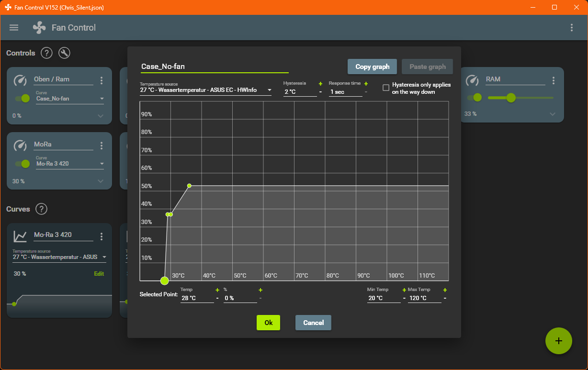This screenshot has height=370, width=588.
Task: Toggle the RAM control switch
Action: (475, 97)
